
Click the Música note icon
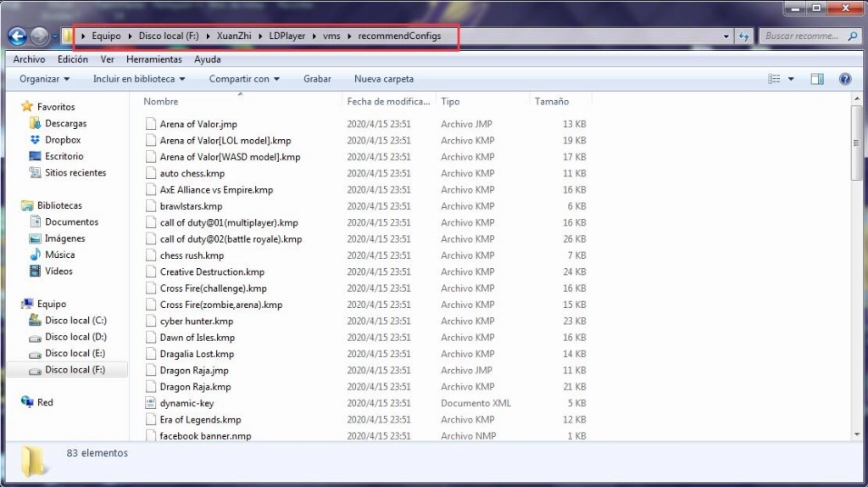(35, 255)
